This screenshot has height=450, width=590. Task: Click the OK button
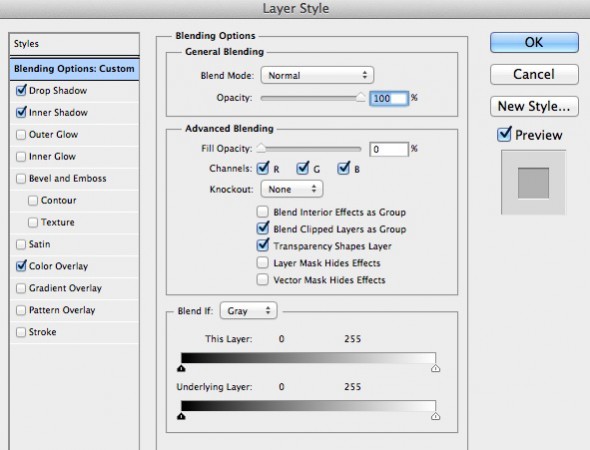point(534,42)
